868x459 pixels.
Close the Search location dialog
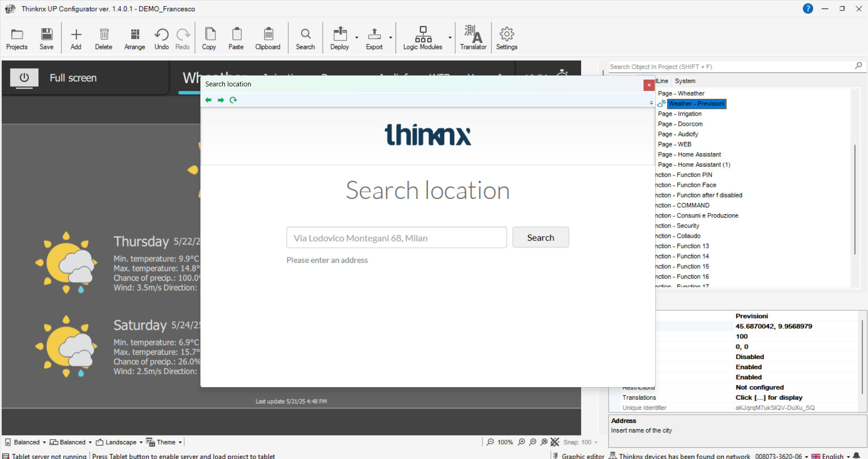coord(649,85)
